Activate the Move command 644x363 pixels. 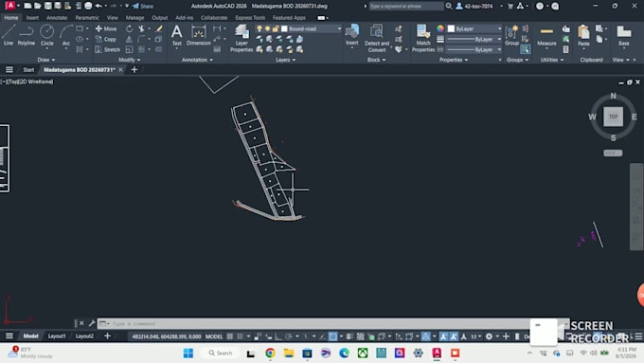106,28
